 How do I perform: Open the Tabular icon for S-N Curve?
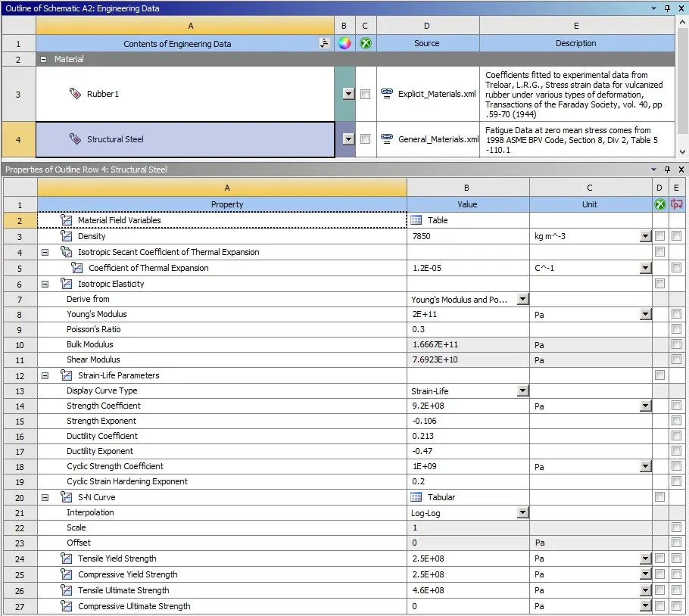(x=416, y=497)
